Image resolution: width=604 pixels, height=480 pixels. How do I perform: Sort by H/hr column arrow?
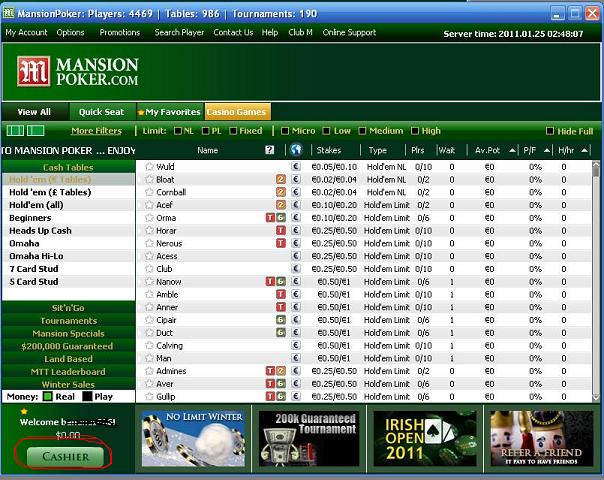click(x=584, y=150)
